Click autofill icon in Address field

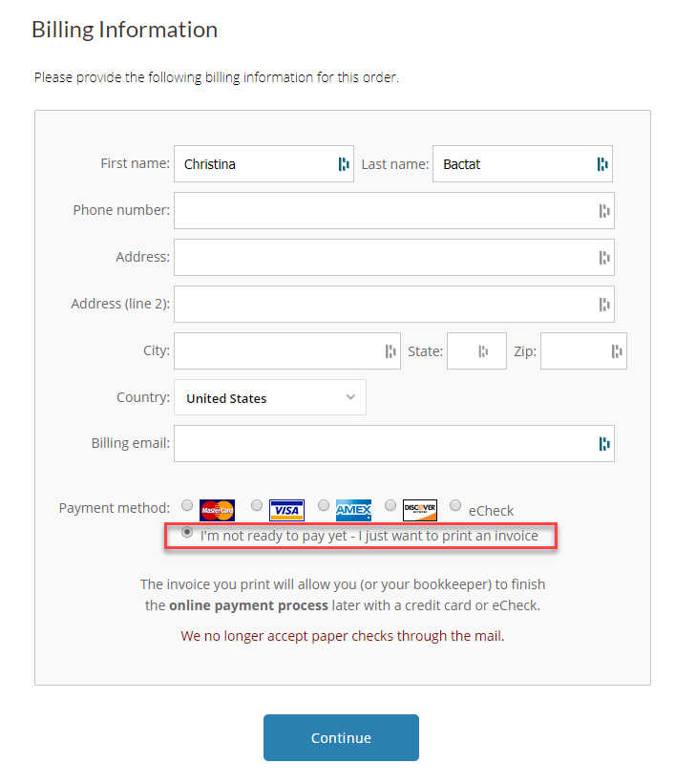pyautogui.click(x=604, y=258)
